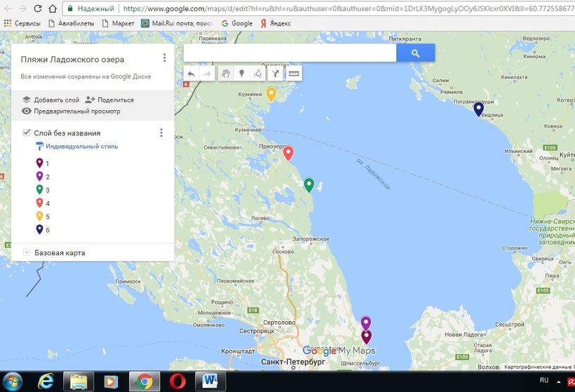Choose the draw line tool
Image resolution: width=575 pixels, height=392 pixels.
(258, 73)
